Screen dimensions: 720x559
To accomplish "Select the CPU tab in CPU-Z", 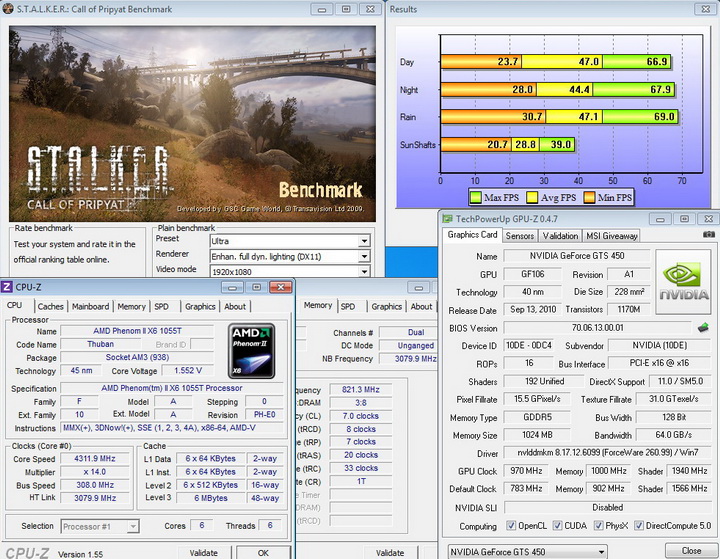I will [15, 305].
